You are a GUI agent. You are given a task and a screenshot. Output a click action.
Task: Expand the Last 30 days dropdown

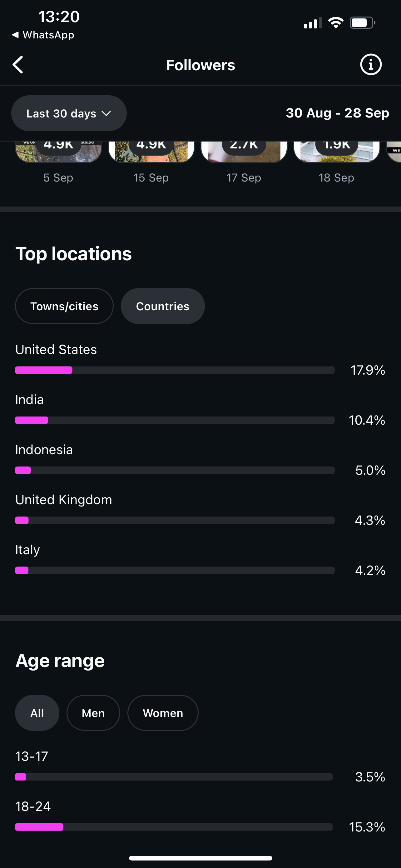tap(69, 113)
